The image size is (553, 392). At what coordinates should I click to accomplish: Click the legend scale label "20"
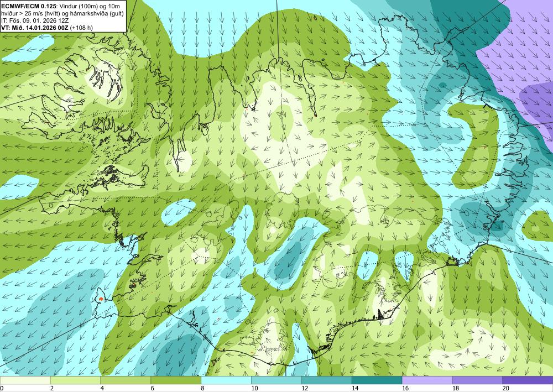[506, 389]
